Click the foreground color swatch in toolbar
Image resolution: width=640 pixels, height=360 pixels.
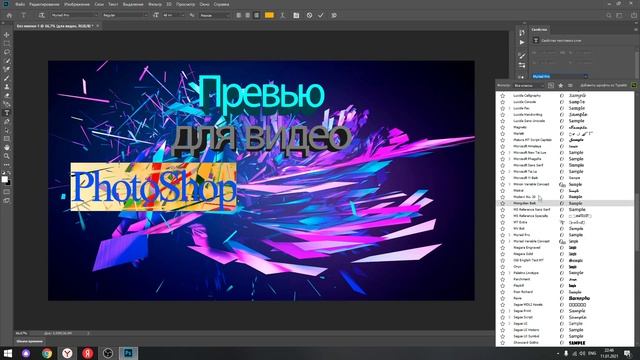pos(4,179)
